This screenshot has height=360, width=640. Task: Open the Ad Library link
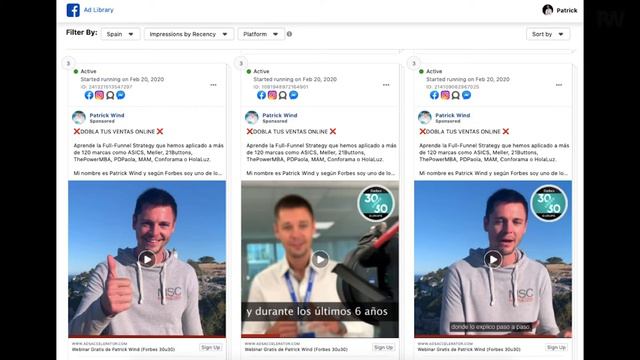tap(99, 10)
